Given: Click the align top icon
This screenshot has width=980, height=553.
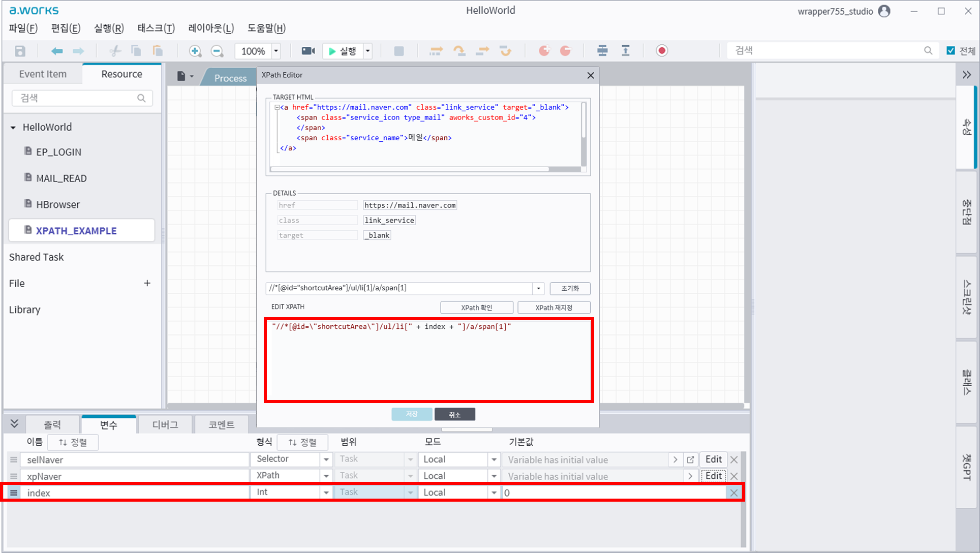Looking at the screenshot, I should pos(626,51).
